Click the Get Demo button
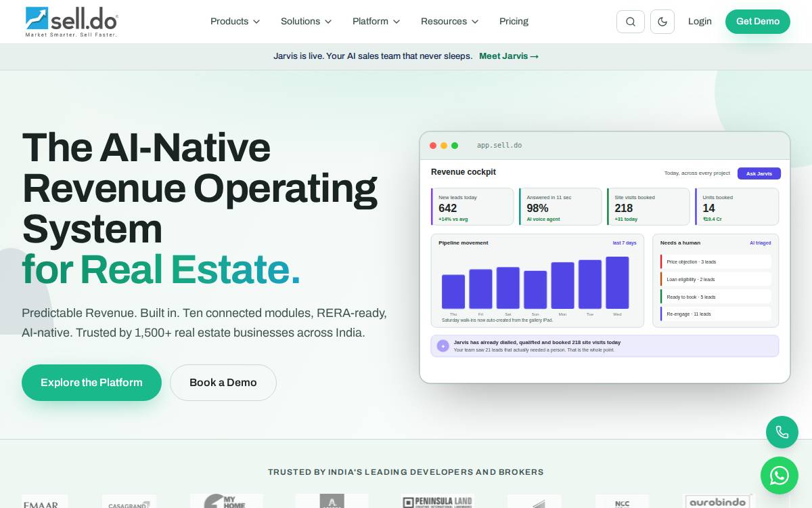812x508 pixels. [758, 22]
